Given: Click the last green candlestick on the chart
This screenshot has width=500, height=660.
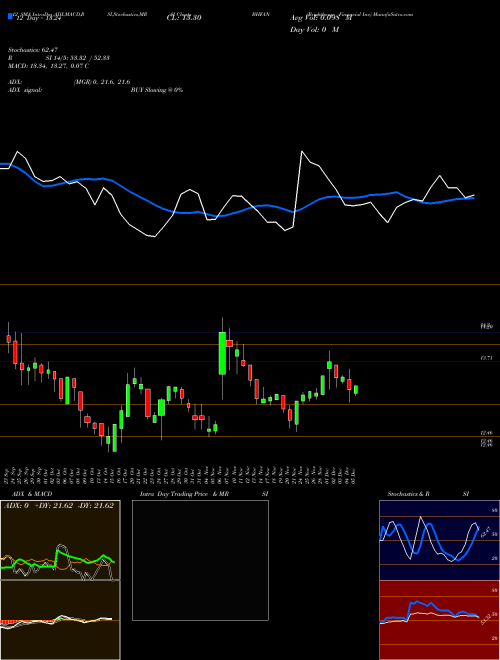Looking at the screenshot, I should [x=356, y=390].
